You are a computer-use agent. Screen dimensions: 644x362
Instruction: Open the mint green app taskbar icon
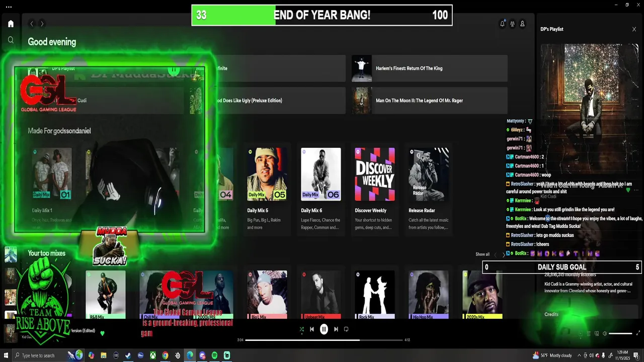227,355
